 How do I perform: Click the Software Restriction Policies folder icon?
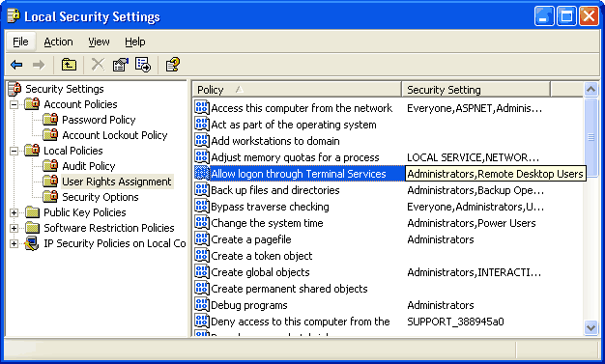pos(32,228)
